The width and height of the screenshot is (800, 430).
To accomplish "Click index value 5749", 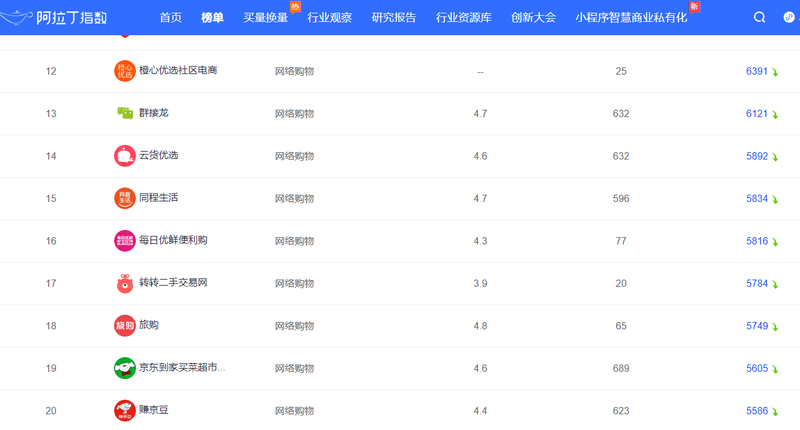I will pyautogui.click(x=757, y=325).
